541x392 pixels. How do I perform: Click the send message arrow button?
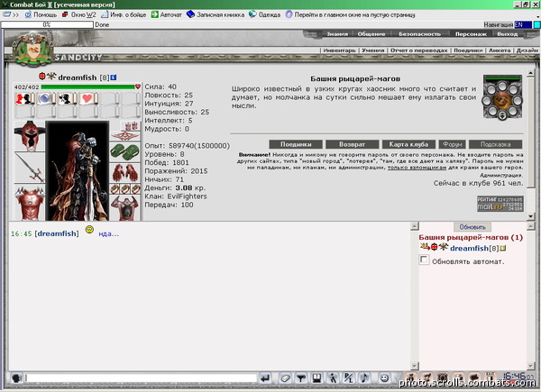tap(265, 378)
